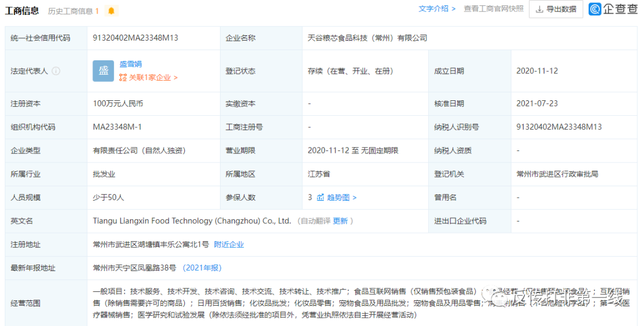Open 文字介绍 link
The height and width of the screenshot is (326, 644).
[x=437, y=8]
